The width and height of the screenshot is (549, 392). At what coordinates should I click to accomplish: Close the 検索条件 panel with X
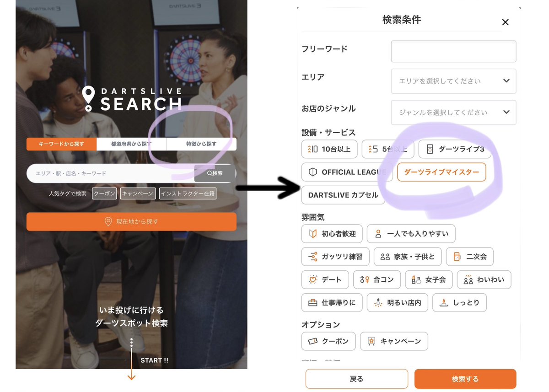tap(505, 22)
